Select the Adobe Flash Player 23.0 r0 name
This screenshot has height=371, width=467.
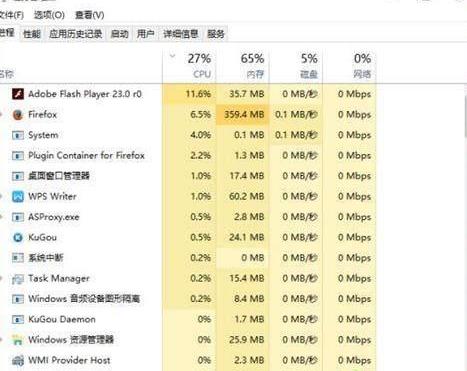click(x=85, y=94)
